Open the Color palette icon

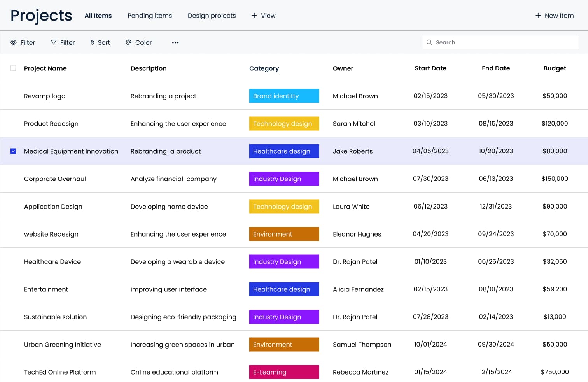[x=129, y=42]
